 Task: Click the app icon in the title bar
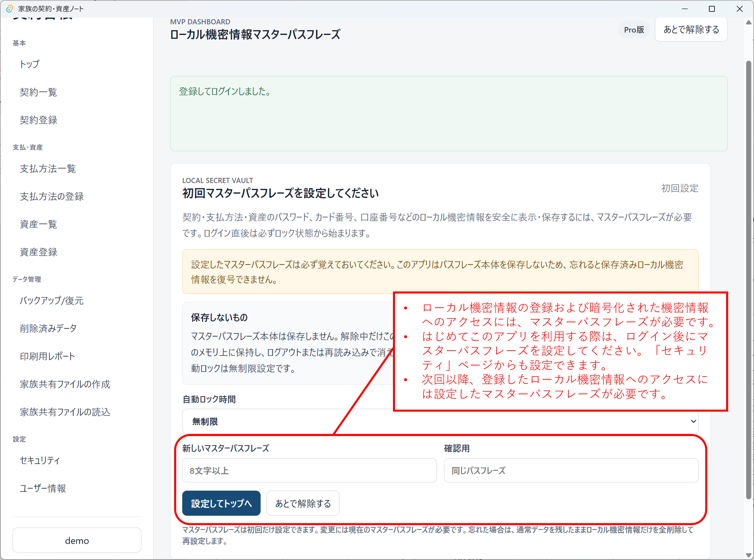click(10, 9)
